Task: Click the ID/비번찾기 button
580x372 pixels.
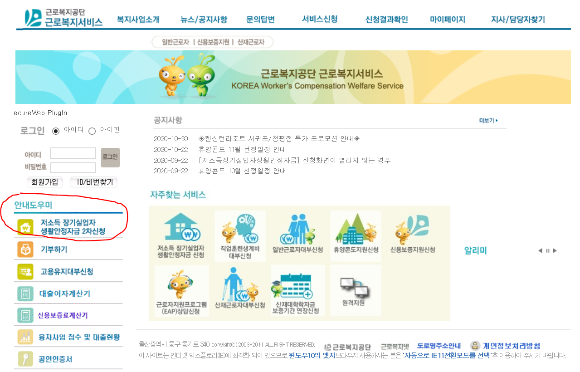Action: 94,182
